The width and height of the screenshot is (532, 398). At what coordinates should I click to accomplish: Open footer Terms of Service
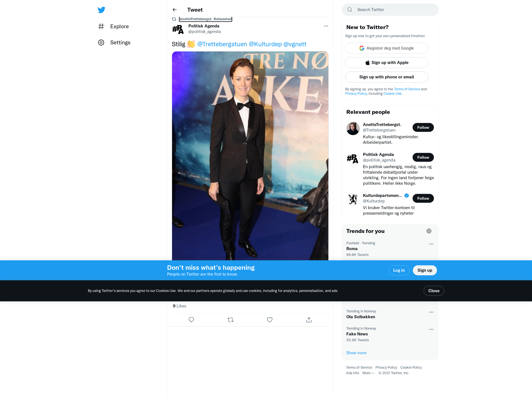[x=359, y=368]
